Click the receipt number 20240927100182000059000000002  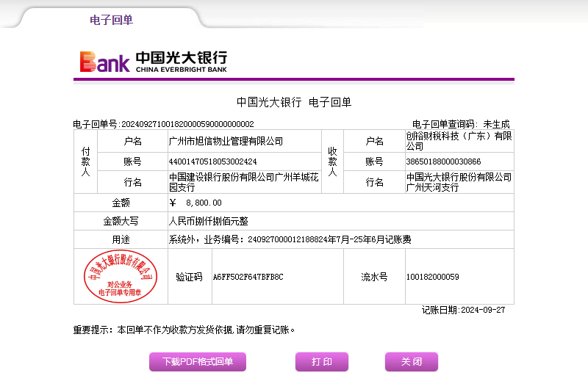187,124
